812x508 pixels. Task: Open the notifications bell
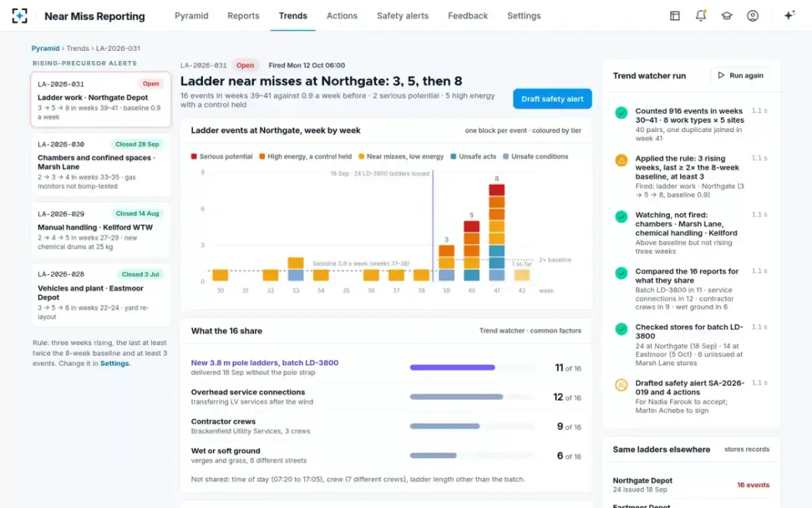tap(700, 16)
